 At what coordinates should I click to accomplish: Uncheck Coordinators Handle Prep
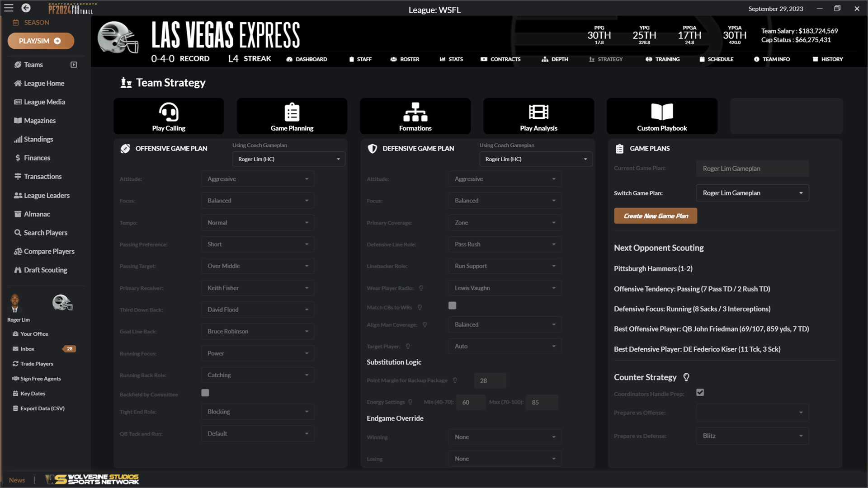tap(700, 393)
